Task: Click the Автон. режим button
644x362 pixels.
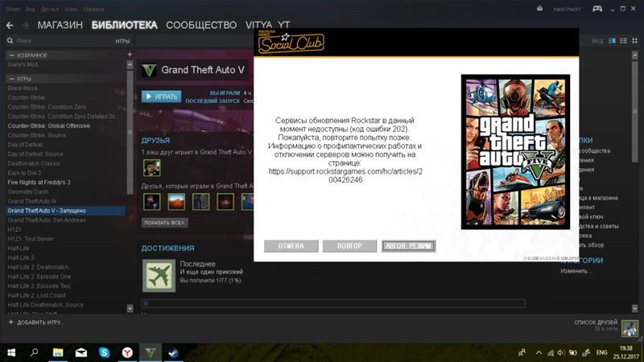Action: [x=408, y=246]
